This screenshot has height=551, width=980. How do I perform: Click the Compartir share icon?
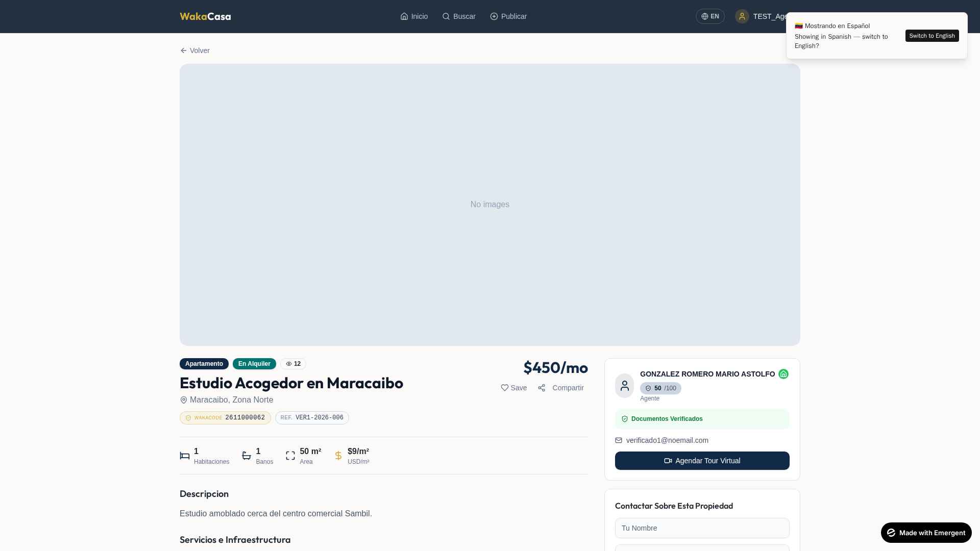[542, 388]
